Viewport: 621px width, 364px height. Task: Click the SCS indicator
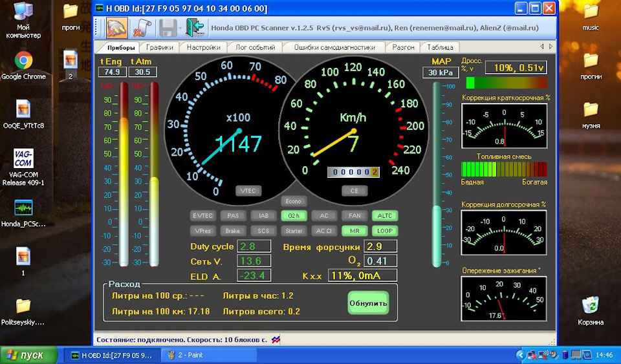pyautogui.click(x=263, y=231)
